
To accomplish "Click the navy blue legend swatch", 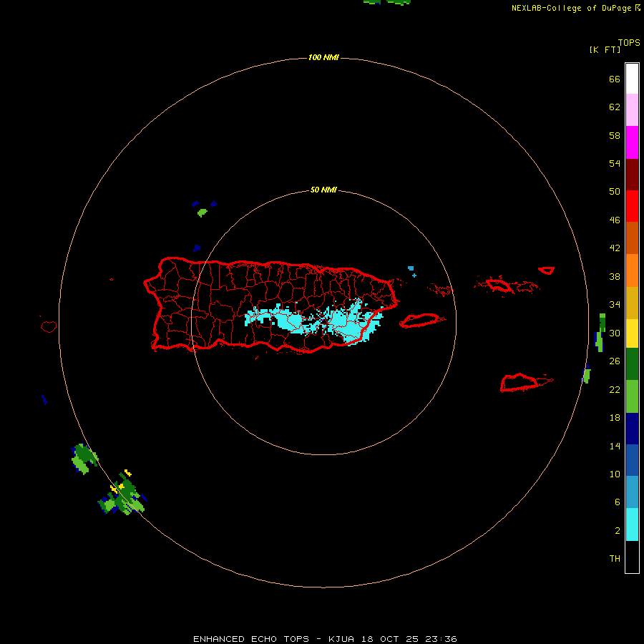I will coord(632,429).
